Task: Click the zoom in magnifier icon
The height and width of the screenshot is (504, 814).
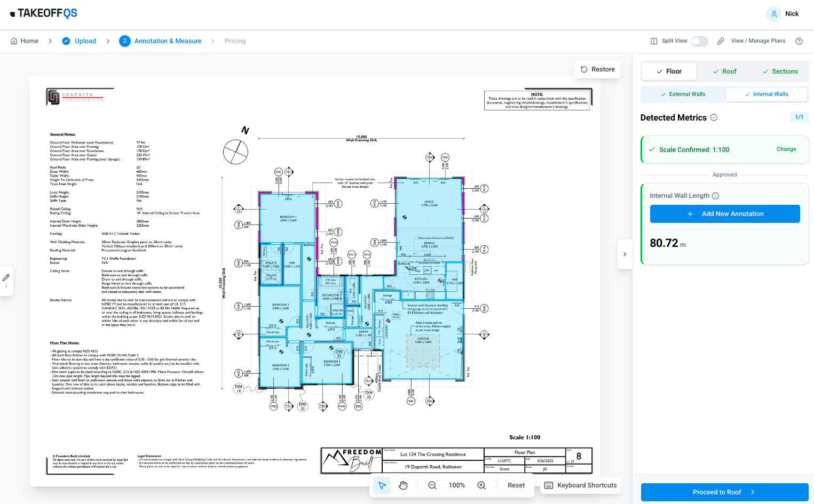Action: (x=481, y=485)
